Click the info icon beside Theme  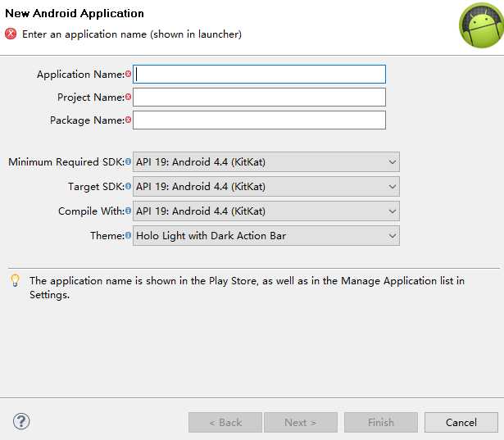click(x=128, y=235)
